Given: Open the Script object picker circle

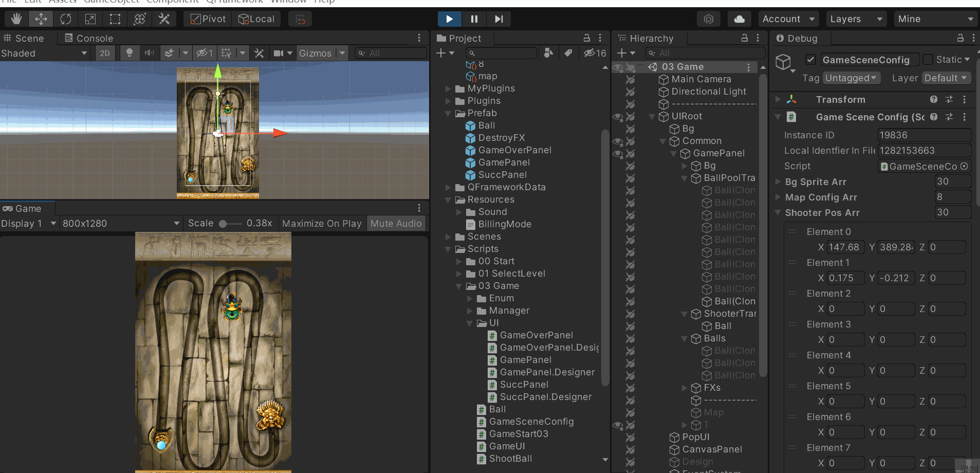Looking at the screenshot, I should coord(964,166).
